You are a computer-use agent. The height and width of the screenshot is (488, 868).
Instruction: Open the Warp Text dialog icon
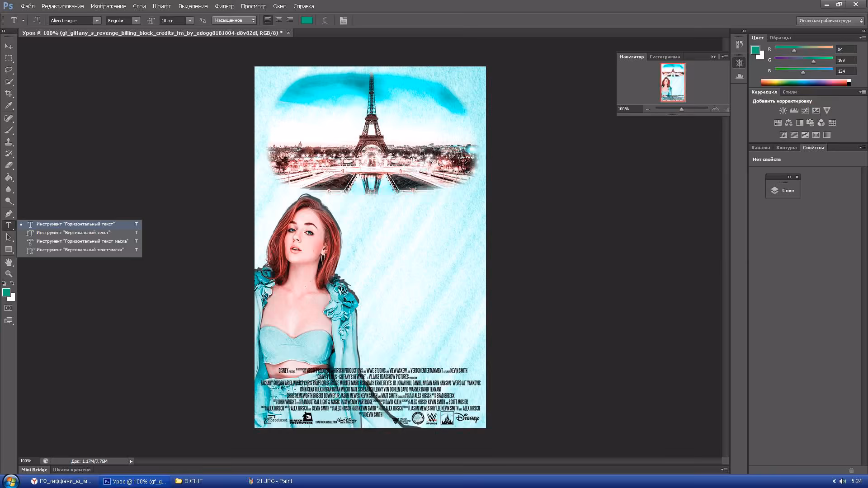point(325,20)
